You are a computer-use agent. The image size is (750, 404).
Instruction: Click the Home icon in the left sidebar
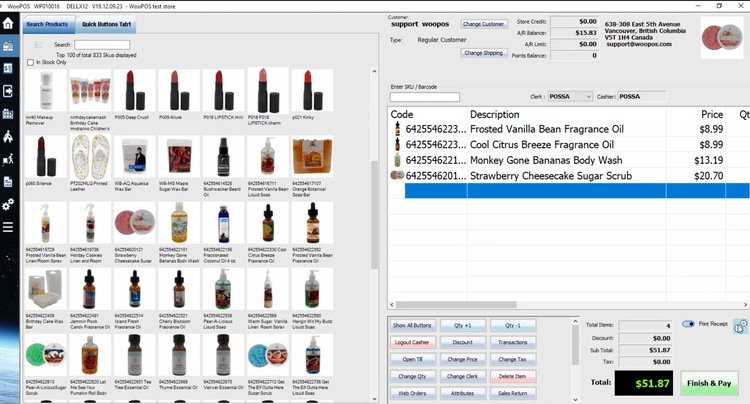(8, 45)
